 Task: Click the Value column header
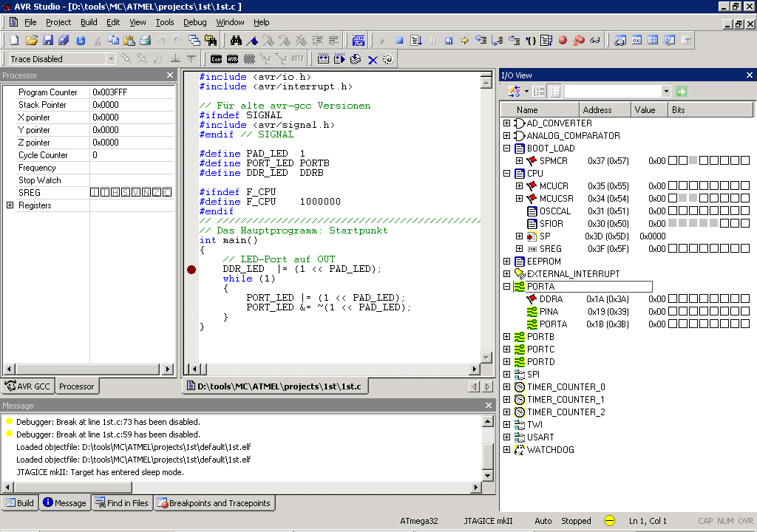click(649, 110)
